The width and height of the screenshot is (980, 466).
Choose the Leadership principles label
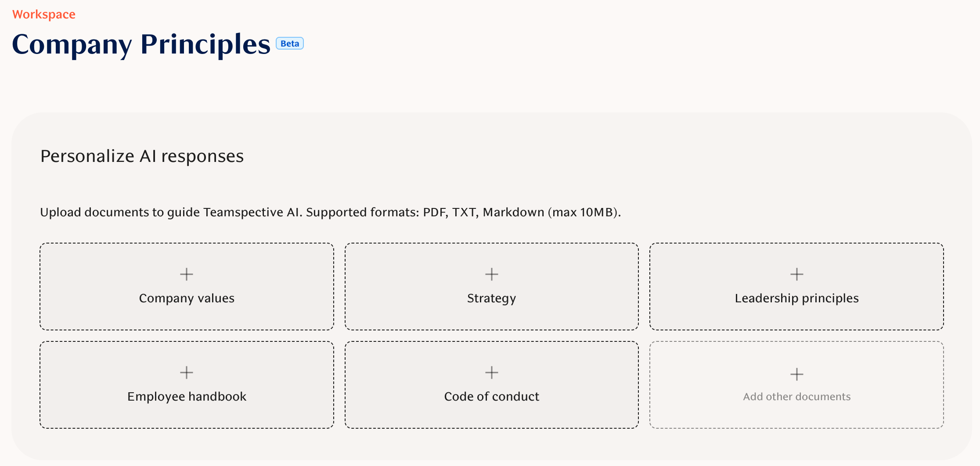[796, 298]
